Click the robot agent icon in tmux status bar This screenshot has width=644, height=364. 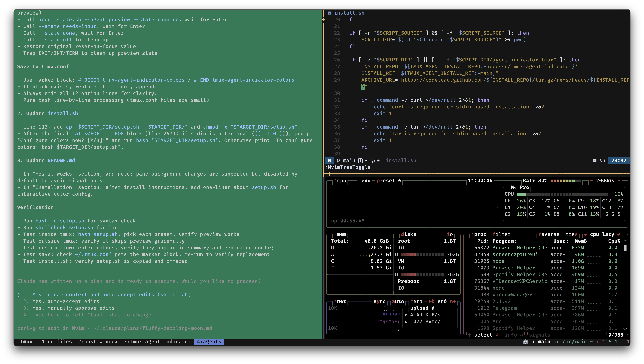pyautogui.click(x=526, y=341)
